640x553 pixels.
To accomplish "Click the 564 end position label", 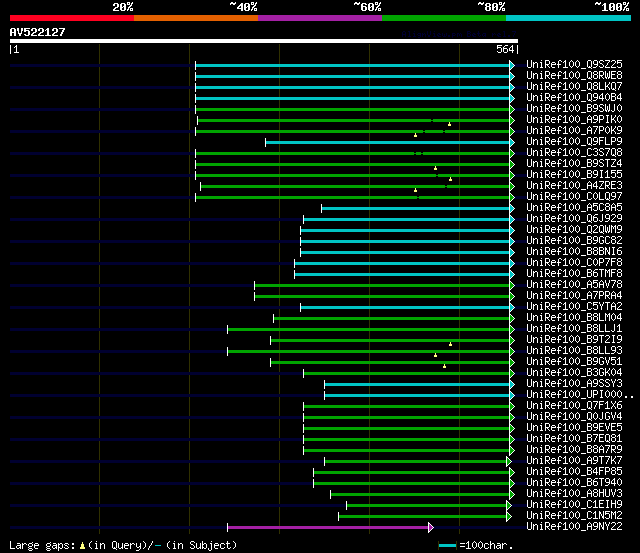I will pyautogui.click(x=505, y=49).
